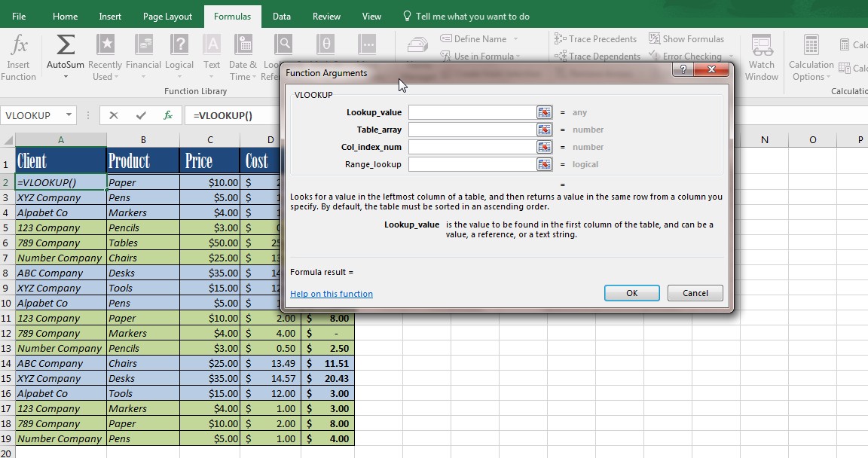Image resolution: width=868 pixels, height=458 pixels.
Task: Click the Col_index_num input field
Action: click(472, 147)
